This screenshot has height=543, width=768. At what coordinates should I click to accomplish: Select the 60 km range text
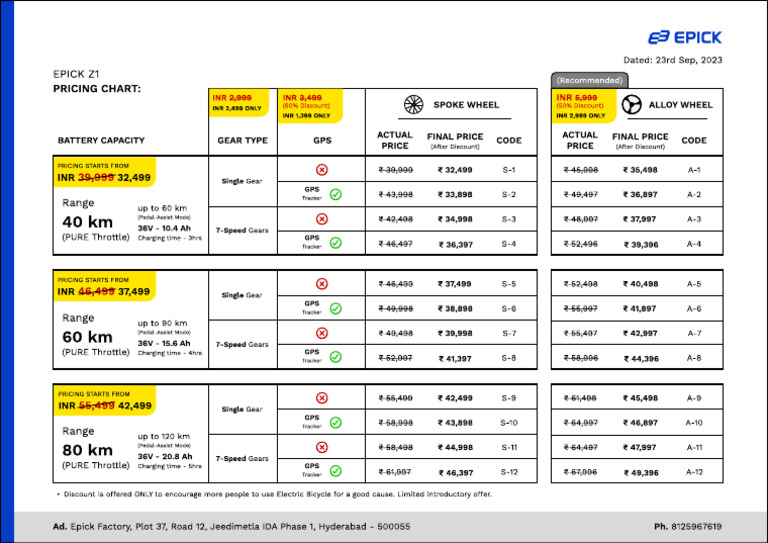[88, 337]
